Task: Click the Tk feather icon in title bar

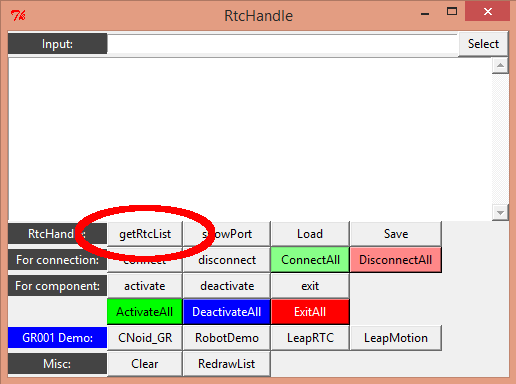Action: 18,15
